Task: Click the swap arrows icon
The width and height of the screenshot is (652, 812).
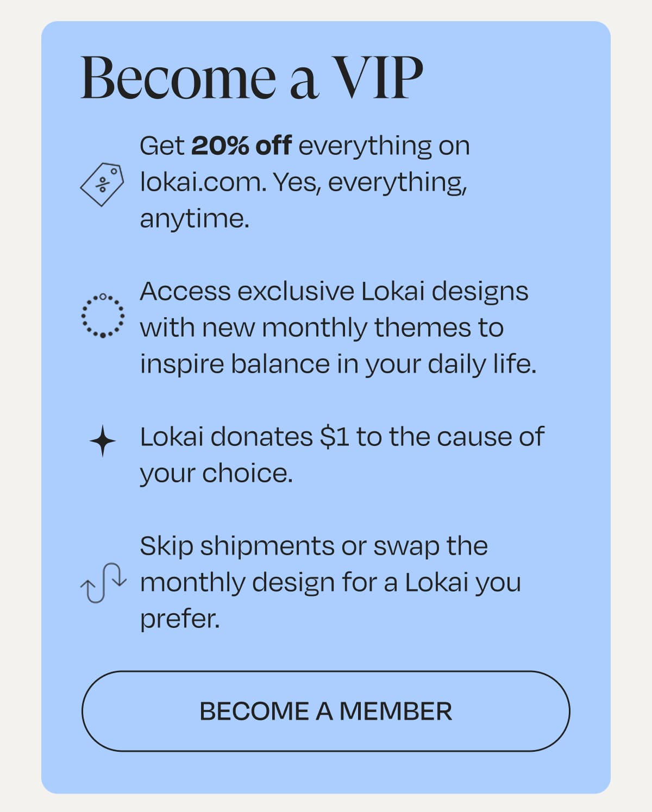Action: point(103,583)
